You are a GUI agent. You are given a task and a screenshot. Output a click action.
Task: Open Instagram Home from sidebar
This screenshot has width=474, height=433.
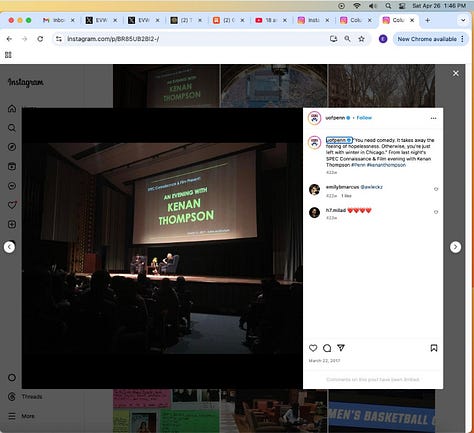tap(12, 108)
